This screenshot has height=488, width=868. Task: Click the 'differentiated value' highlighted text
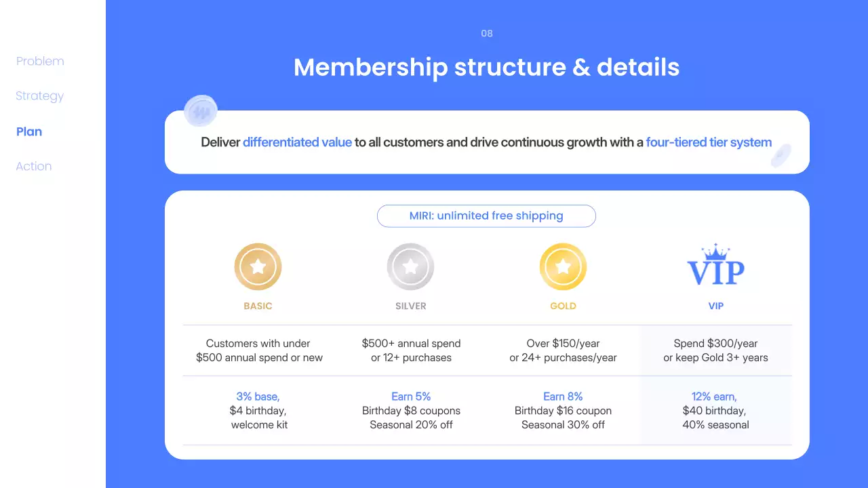297,142
